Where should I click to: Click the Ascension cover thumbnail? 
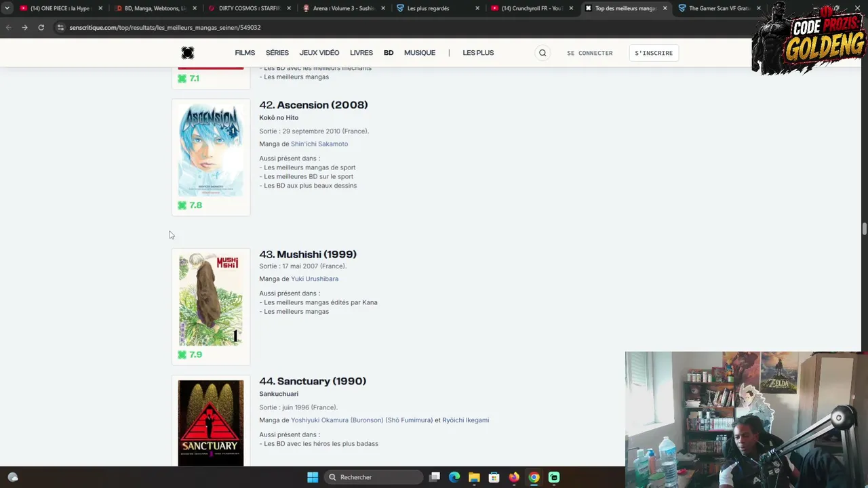[x=211, y=150]
